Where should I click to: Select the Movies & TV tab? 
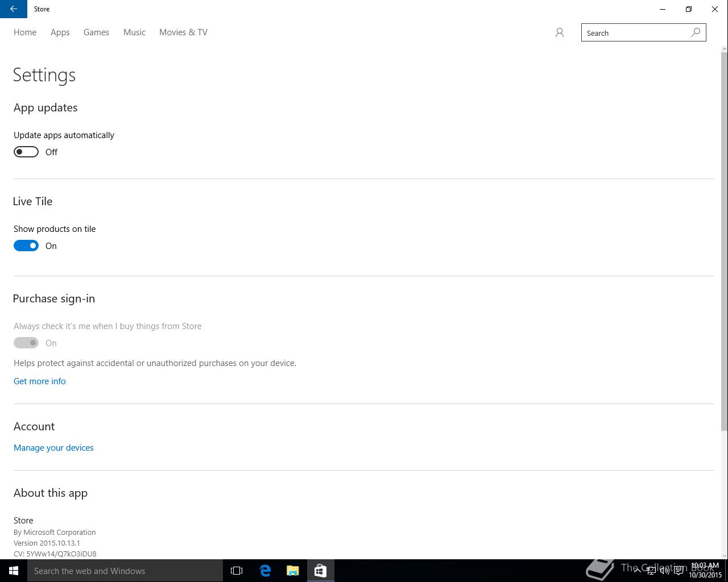coord(183,32)
